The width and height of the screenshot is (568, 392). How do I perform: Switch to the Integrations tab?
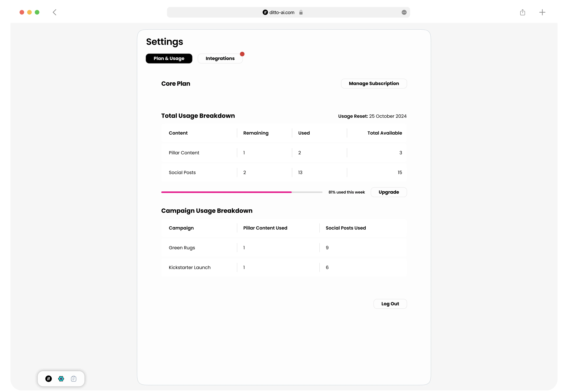coord(220,58)
